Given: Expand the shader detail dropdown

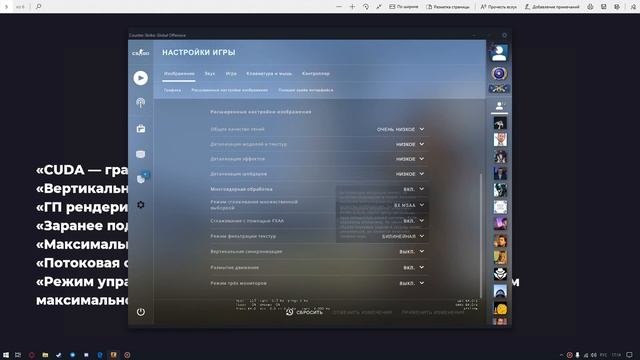Looking at the screenshot, I should click(409, 174).
